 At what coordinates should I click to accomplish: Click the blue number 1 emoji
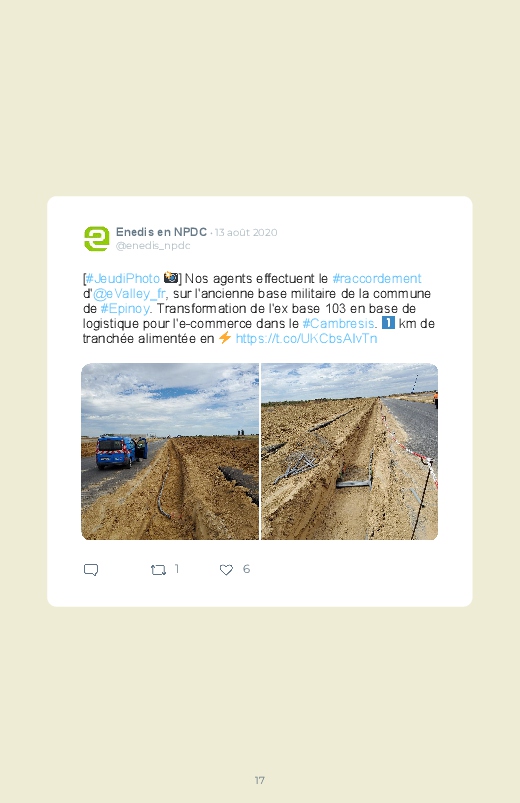388,323
